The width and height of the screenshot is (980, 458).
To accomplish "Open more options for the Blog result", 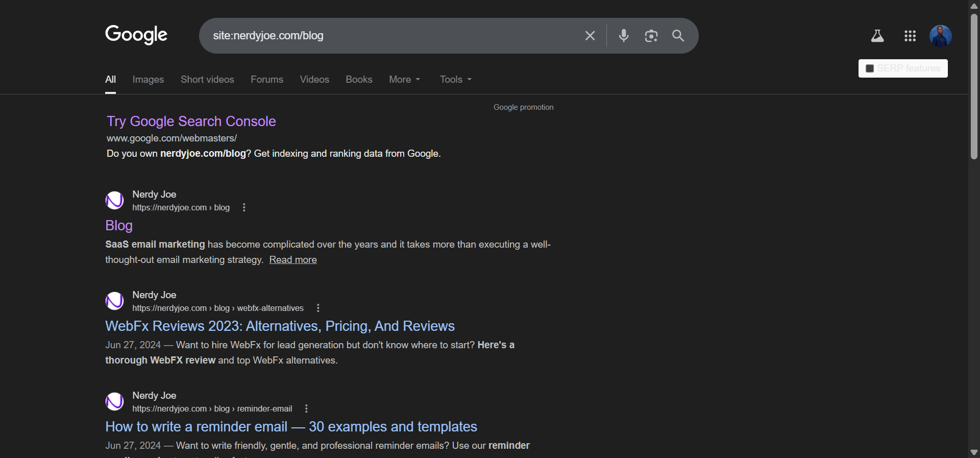I will coord(244,207).
